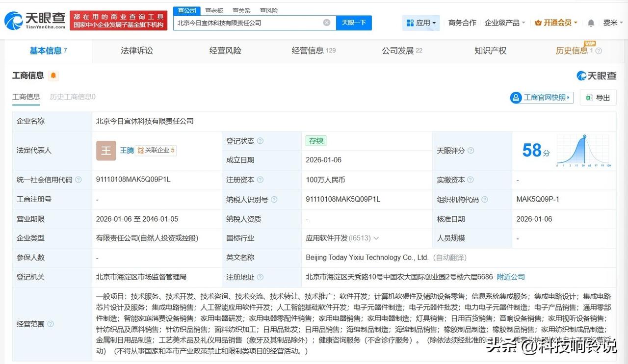This screenshot has width=628, height=364.
Task: Click the 附近公司 nearby companies link
Action: (x=511, y=277)
